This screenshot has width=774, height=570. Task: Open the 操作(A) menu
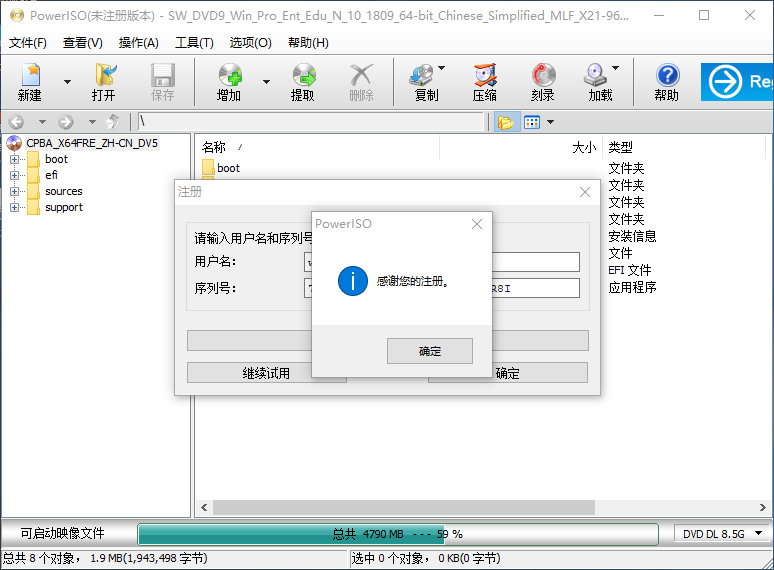pos(139,43)
